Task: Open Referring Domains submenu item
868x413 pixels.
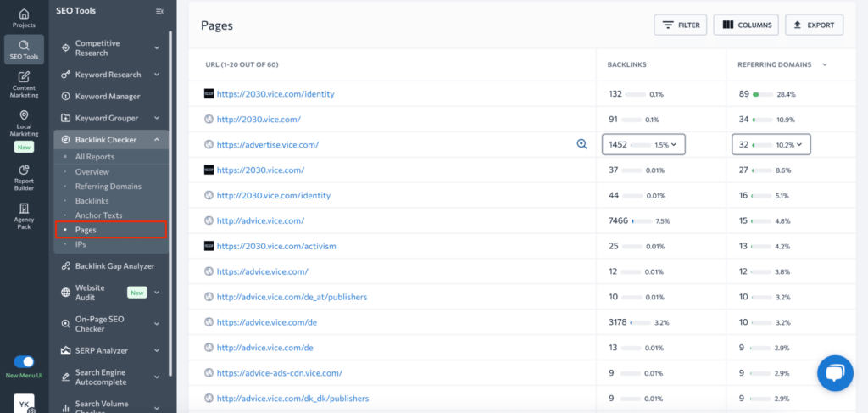Action: tap(110, 186)
